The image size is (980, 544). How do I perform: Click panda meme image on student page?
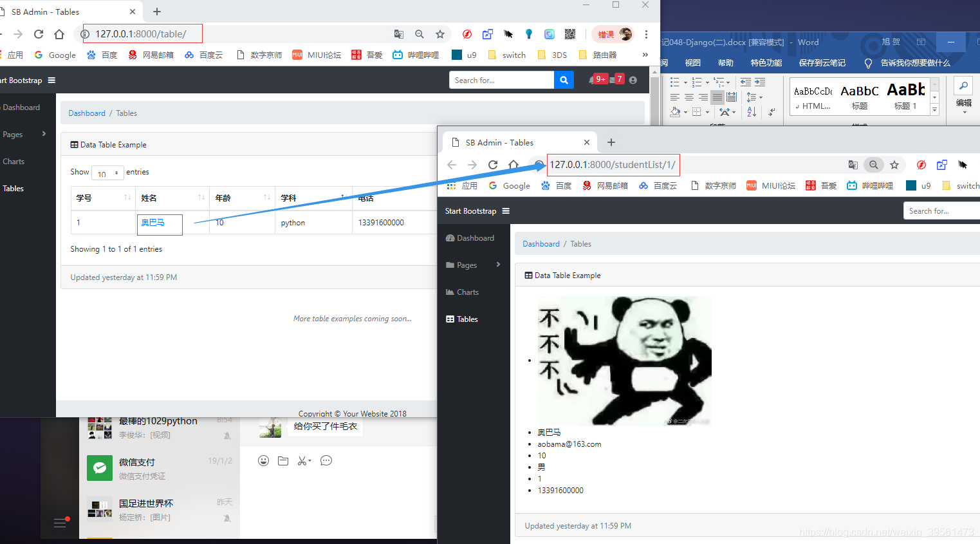[x=625, y=361]
